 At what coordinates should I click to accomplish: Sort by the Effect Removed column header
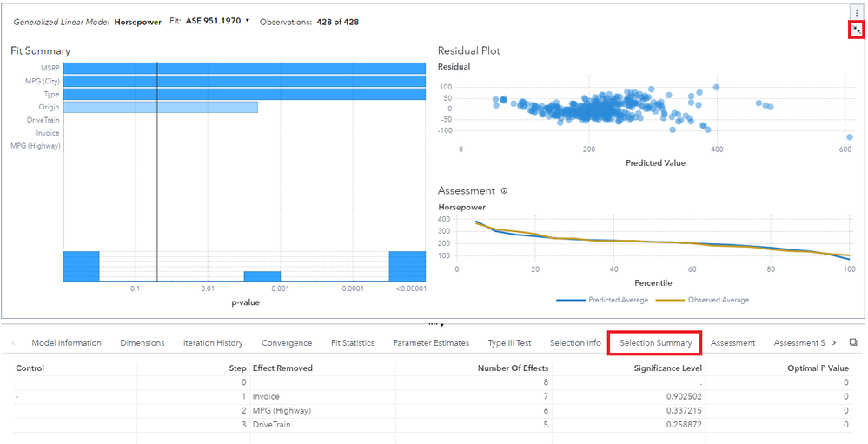click(x=282, y=368)
